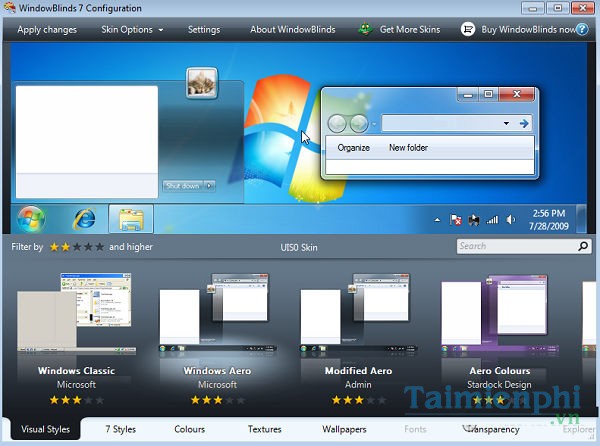Select the Aero Colours skin thumbnail
Image resolution: width=600 pixels, height=446 pixels.
500,313
